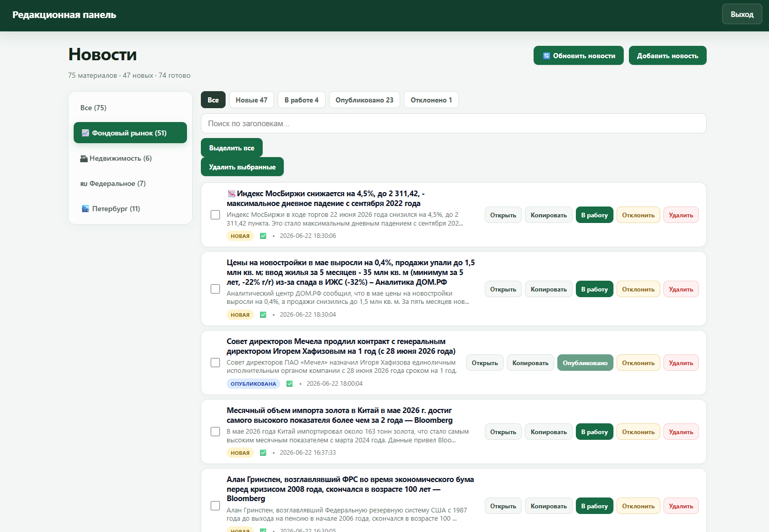Open the импорта золота в Китай news
The height and width of the screenshot is (532, 769).
503,432
